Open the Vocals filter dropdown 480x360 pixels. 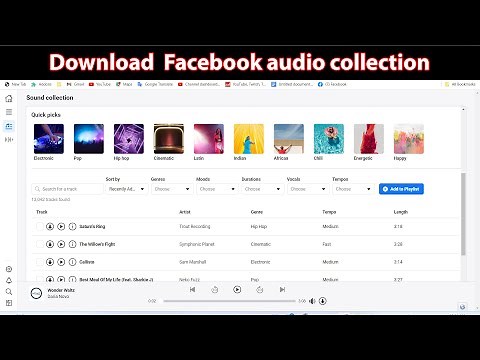308,189
